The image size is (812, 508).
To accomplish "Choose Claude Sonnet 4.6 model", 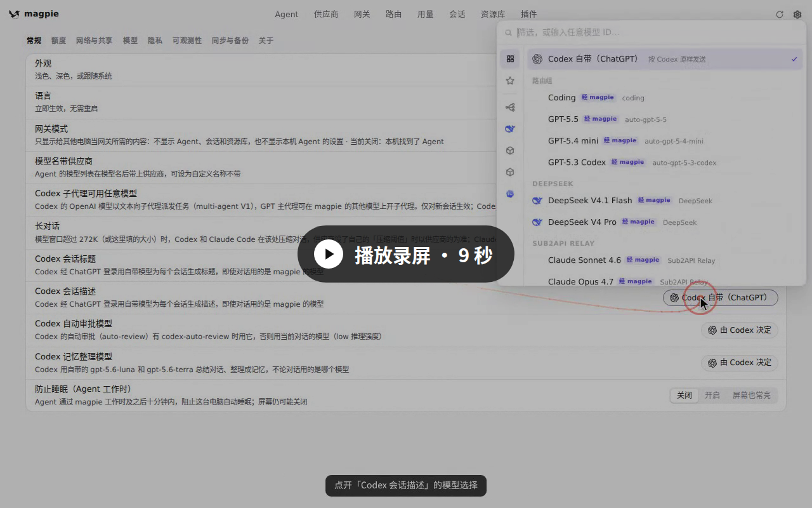I will (x=665, y=260).
